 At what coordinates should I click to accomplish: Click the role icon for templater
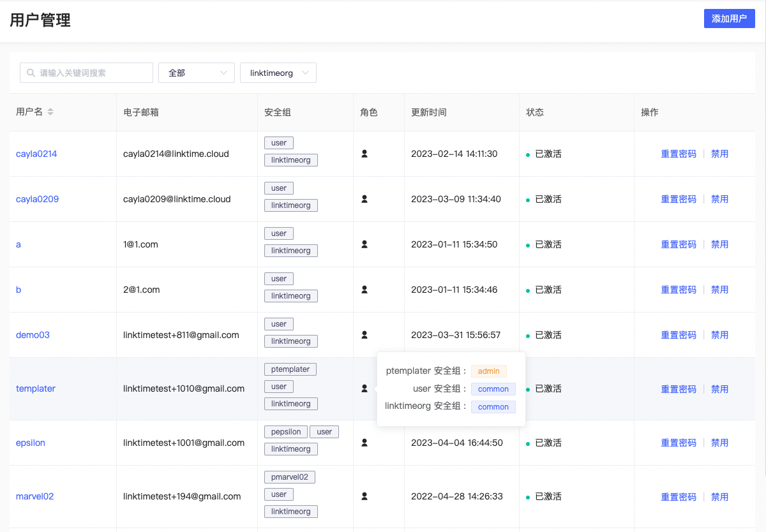click(364, 388)
